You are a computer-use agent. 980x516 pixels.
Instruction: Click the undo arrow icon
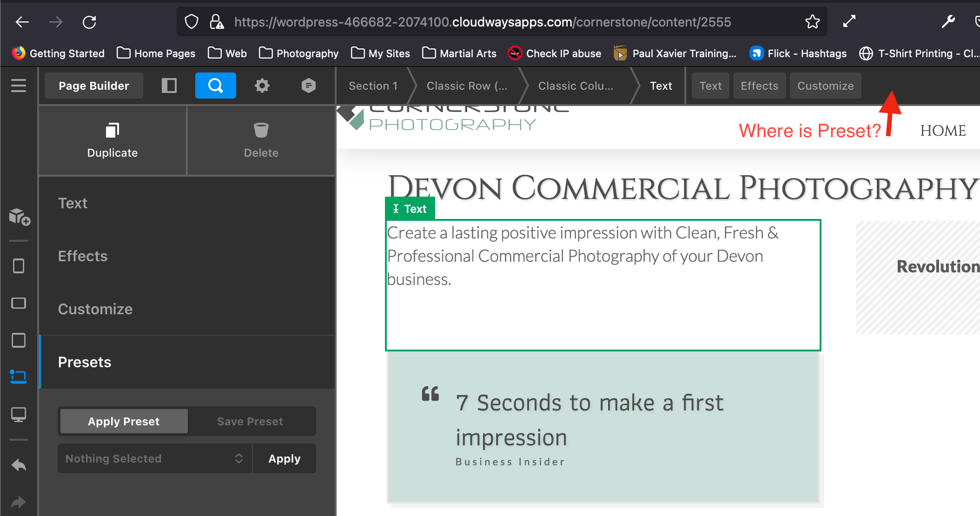[x=19, y=465]
